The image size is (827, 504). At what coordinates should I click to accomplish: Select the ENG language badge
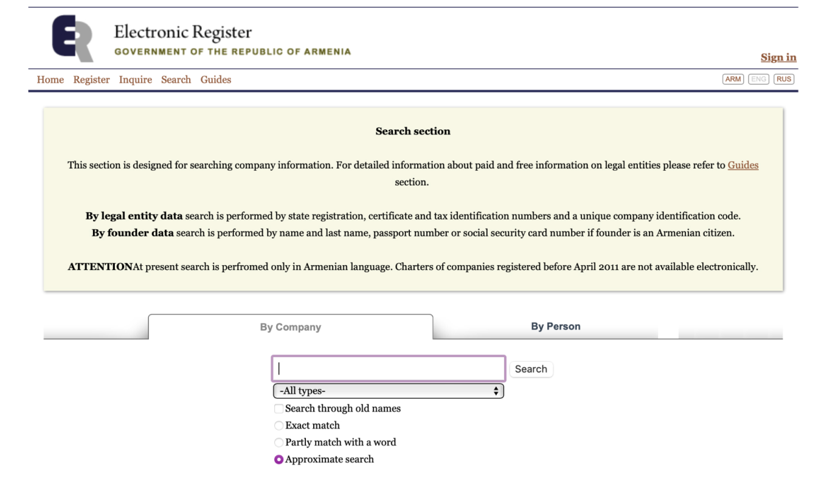click(x=759, y=79)
